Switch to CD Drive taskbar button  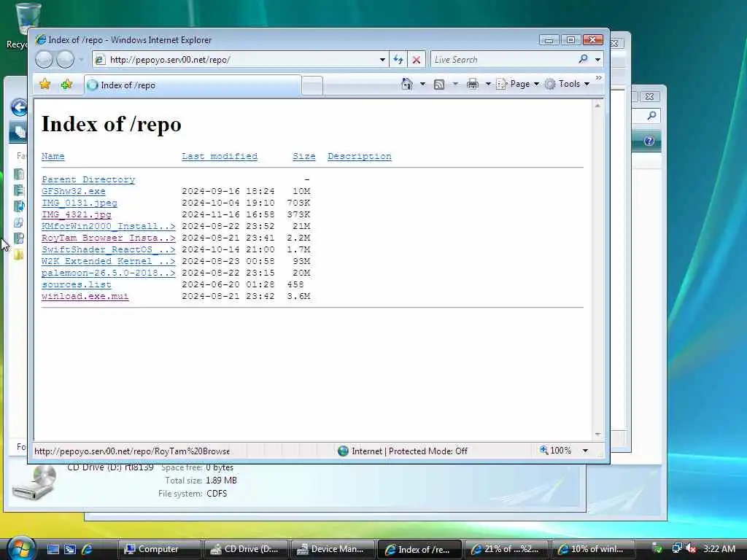pos(245,549)
